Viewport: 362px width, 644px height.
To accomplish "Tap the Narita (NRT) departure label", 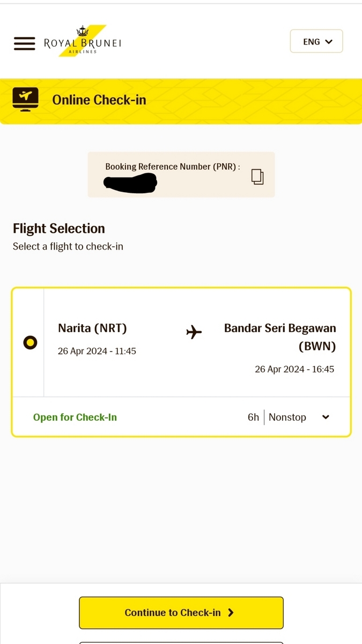I will pyautogui.click(x=92, y=328).
